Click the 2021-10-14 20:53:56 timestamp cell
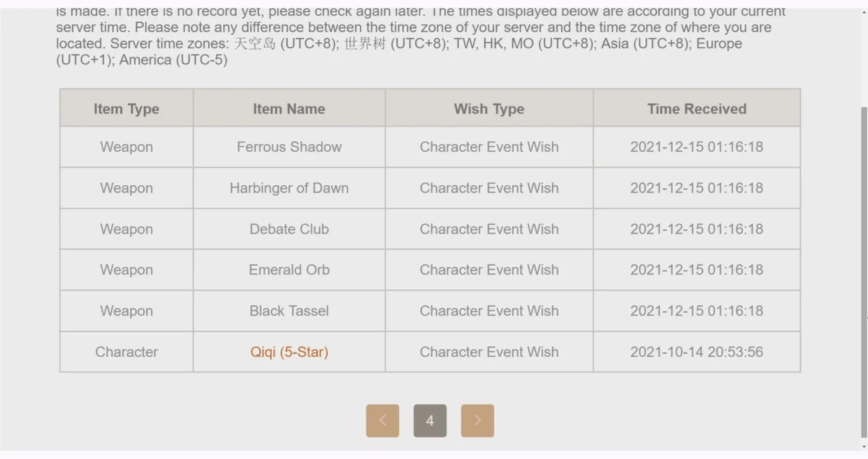 (x=697, y=352)
